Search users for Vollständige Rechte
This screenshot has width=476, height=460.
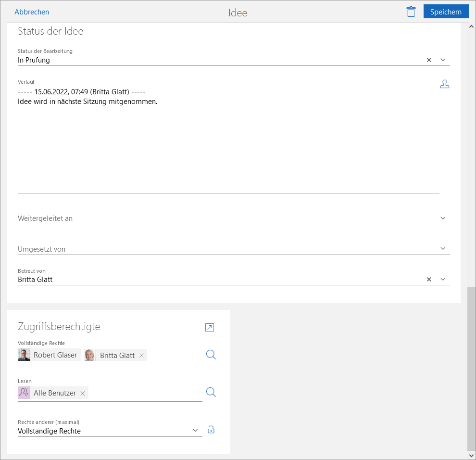tap(211, 355)
